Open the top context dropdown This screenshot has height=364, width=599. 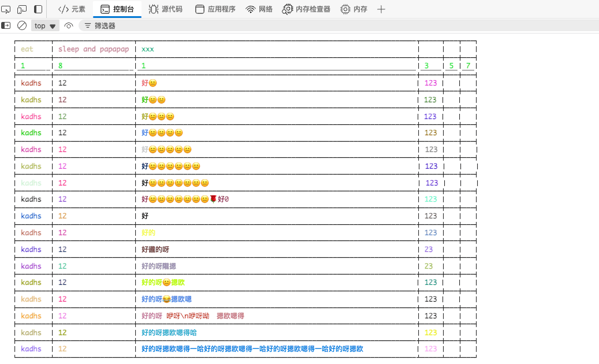click(x=44, y=25)
